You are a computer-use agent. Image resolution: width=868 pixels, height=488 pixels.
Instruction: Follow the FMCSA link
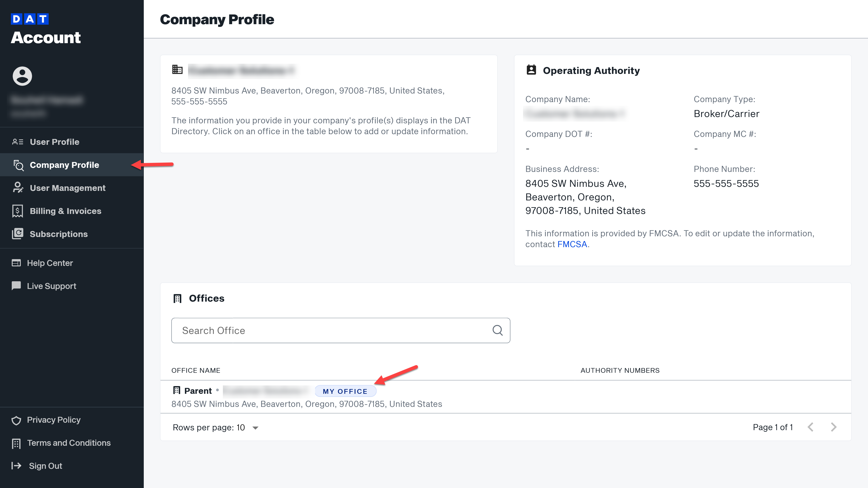pos(572,244)
